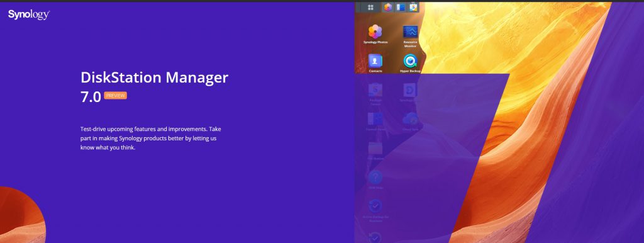
Task: Click the Synology Photos icon in DSM taskbar
Action: [387, 7]
